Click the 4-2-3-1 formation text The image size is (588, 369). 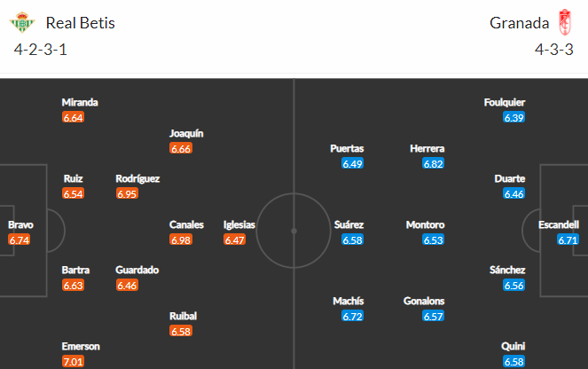pyautogui.click(x=41, y=50)
